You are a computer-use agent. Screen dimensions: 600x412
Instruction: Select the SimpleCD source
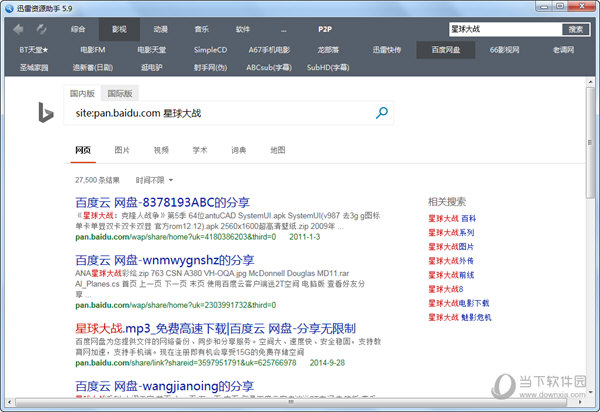point(210,50)
